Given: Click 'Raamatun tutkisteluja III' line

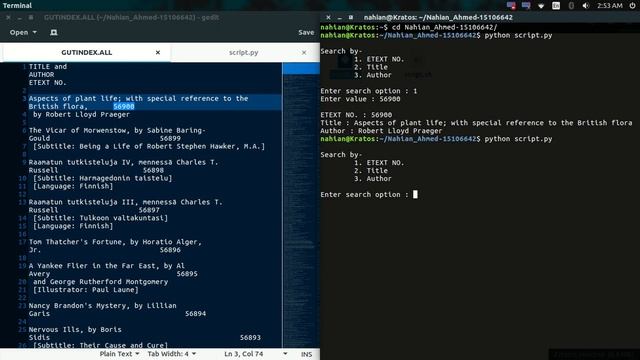Looking at the screenshot, I should point(125,202).
